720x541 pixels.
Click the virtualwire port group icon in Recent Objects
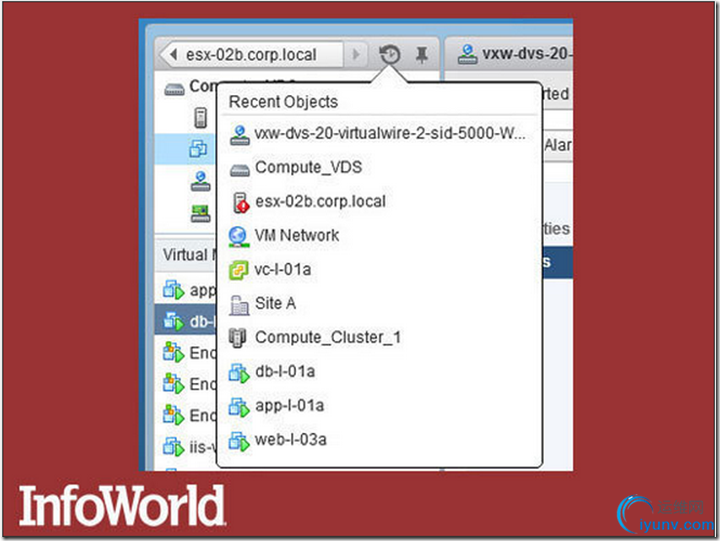pos(239,135)
